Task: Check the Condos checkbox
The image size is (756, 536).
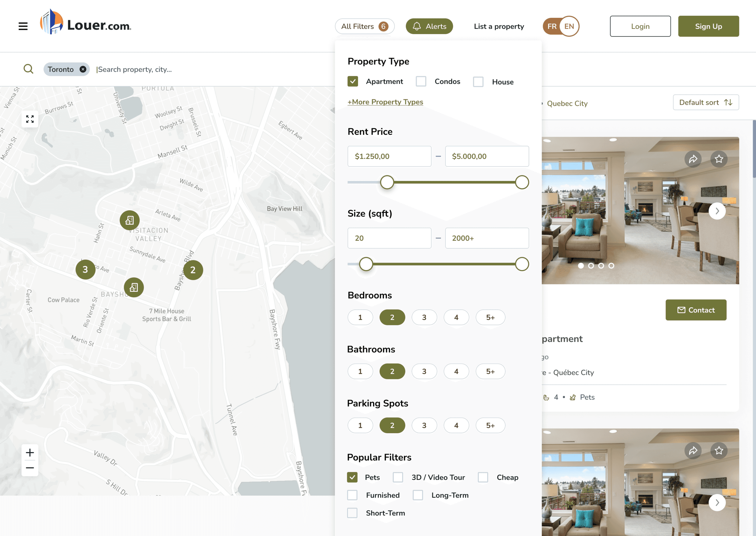Action: (421, 82)
